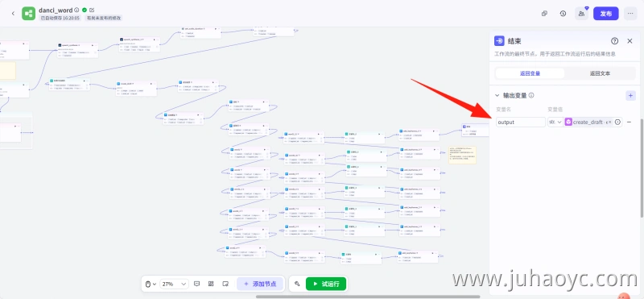Open the help icon in 结束 panel
This screenshot has width=644, height=299.
614,41
